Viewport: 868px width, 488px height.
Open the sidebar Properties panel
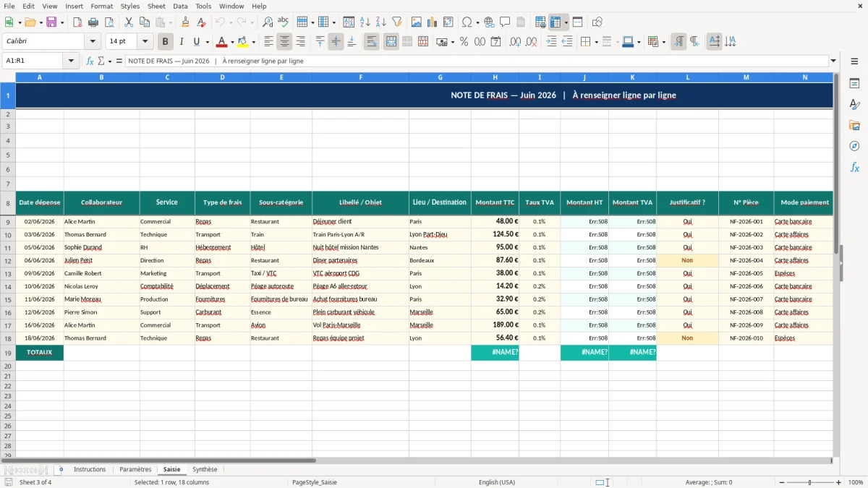pos(854,83)
